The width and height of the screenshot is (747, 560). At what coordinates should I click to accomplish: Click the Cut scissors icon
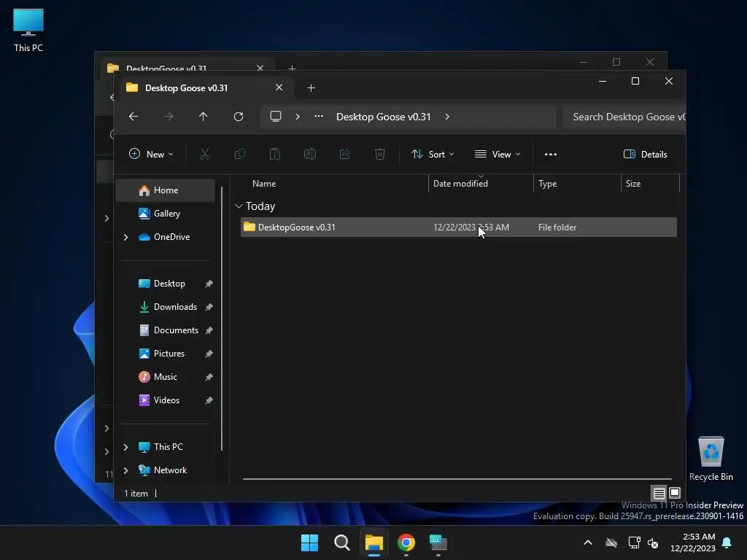205,155
